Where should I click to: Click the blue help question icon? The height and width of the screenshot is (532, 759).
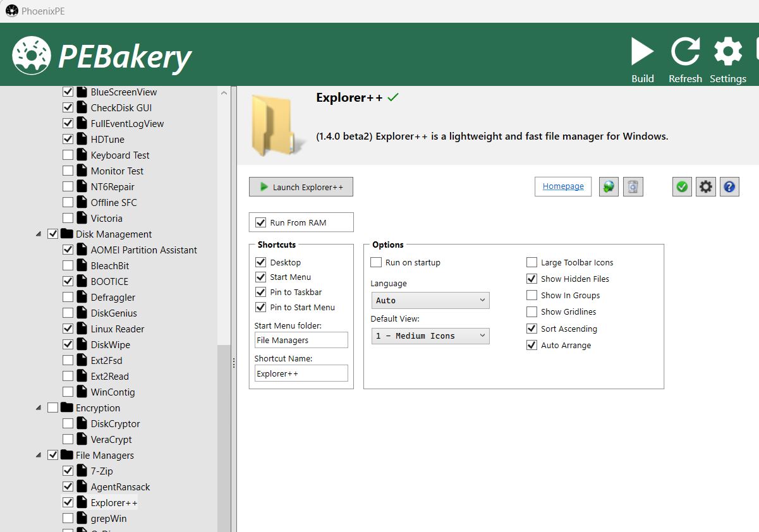click(729, 187)
